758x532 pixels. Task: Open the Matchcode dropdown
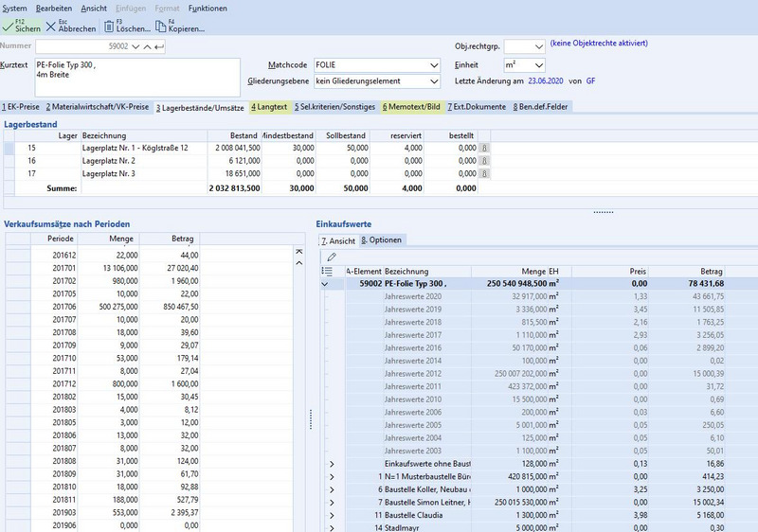coord(434,65)
